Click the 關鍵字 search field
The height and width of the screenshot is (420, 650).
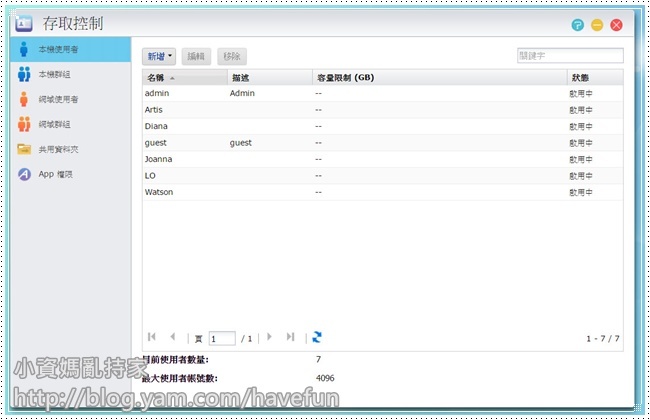point(569,56)
